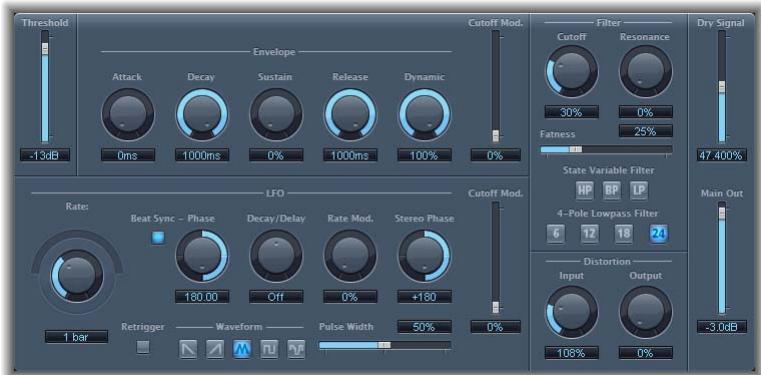Click the Envelope Attack knob
This screenshot has height=375, width=761.
pos(128,114)
